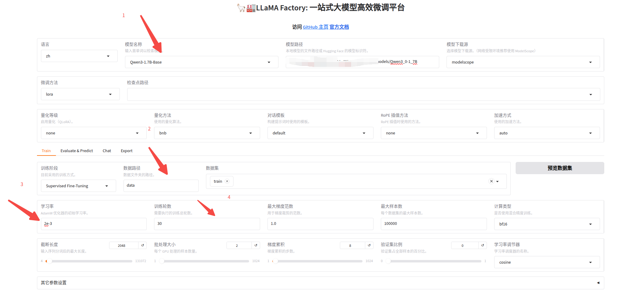Open the modelscope download source dropdown
This screenshot has height=293, width=644.
(523, 62)
